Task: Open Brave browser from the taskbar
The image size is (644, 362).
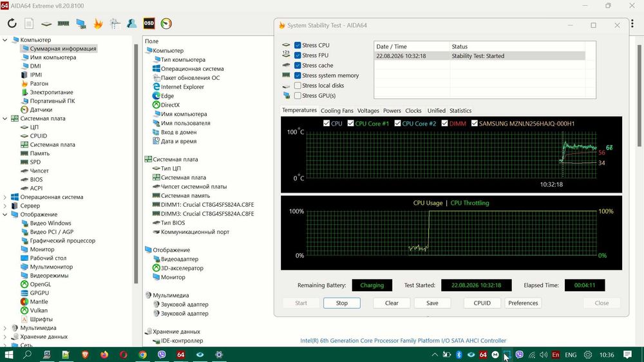Action: [85, 354]
